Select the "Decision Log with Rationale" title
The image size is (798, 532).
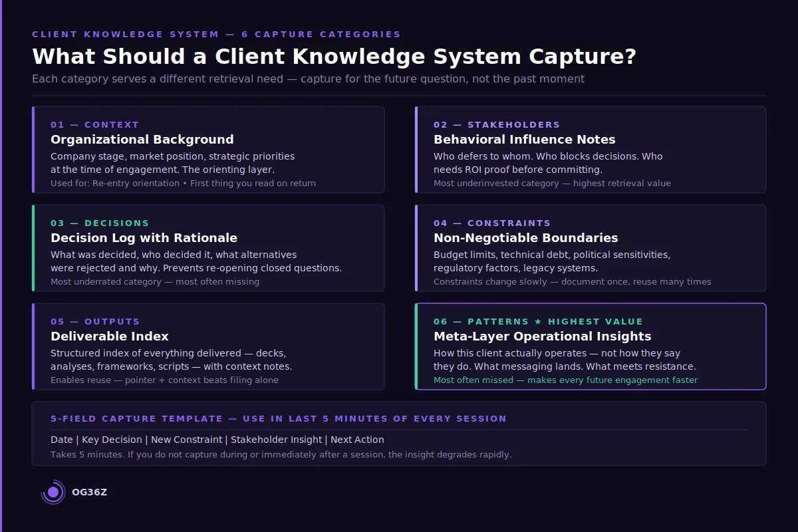coord(144,237)
